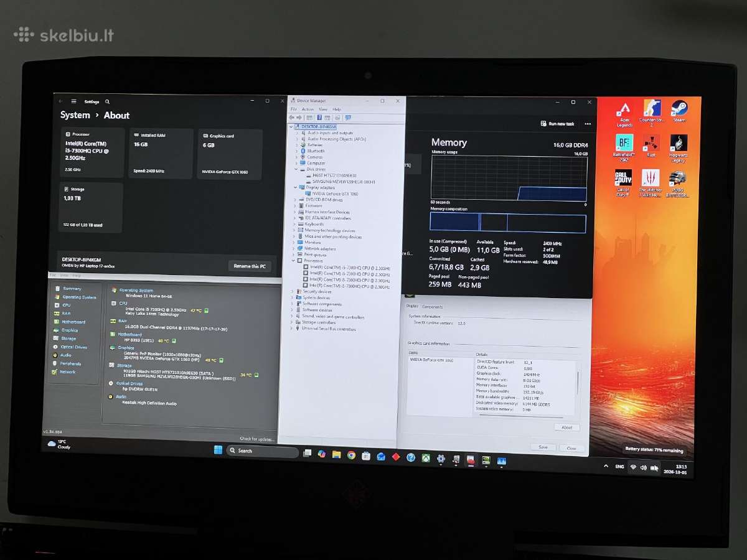
Task: Expand Keyboards node in Device Manager
Action: point(295,224)
